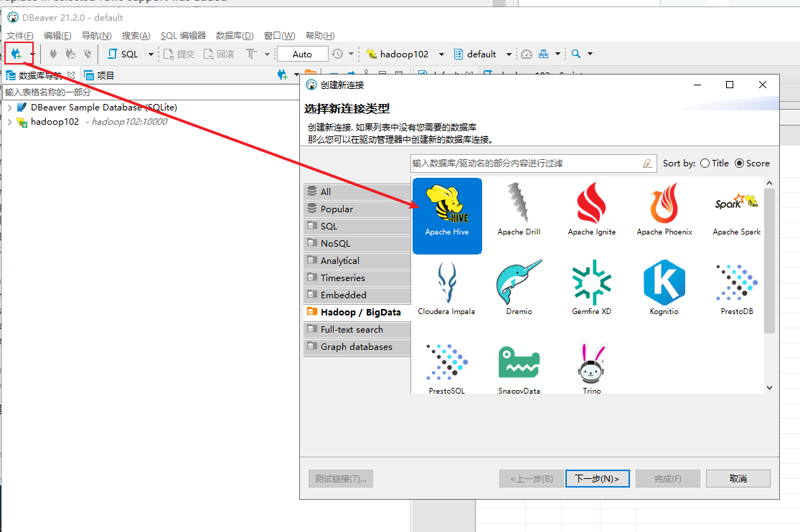
Task: Open the hadoop102 active connection selector
Action: click(x=405, y=54)
